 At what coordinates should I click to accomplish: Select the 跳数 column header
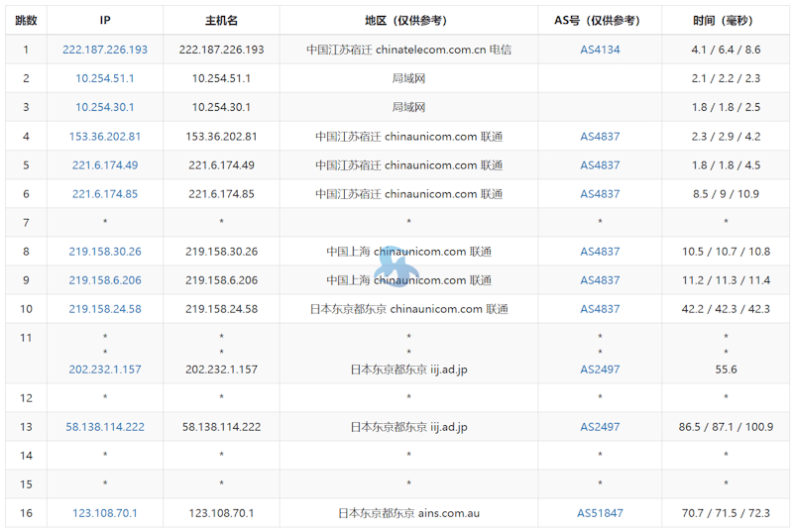tap(26, 20)
